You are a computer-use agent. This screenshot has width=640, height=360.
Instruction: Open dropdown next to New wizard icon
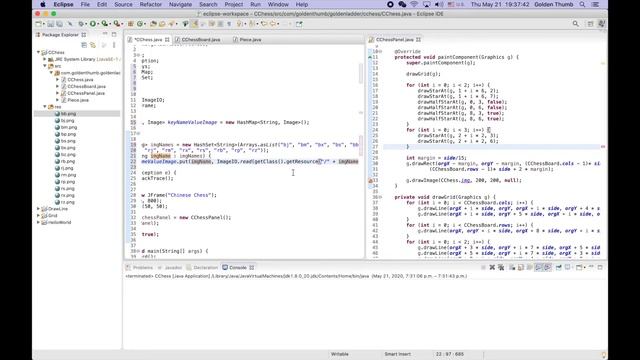point(44,24)
